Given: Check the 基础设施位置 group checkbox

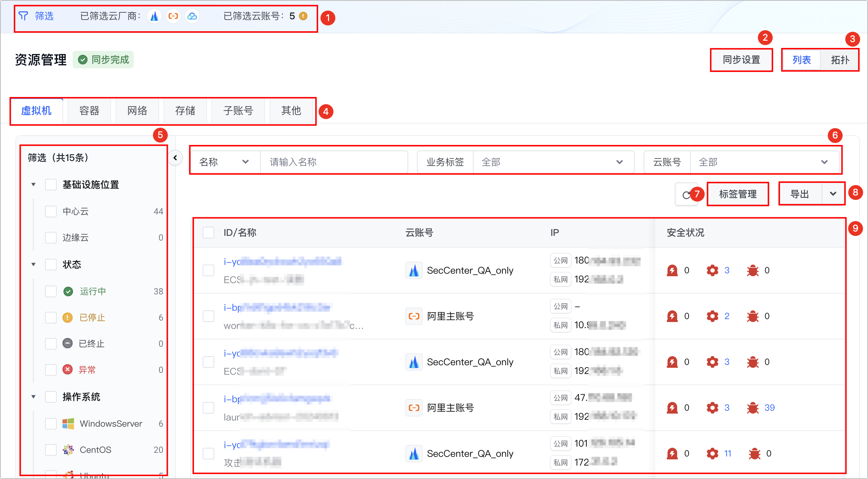Looking at the screenshot, I should point(51,185).
